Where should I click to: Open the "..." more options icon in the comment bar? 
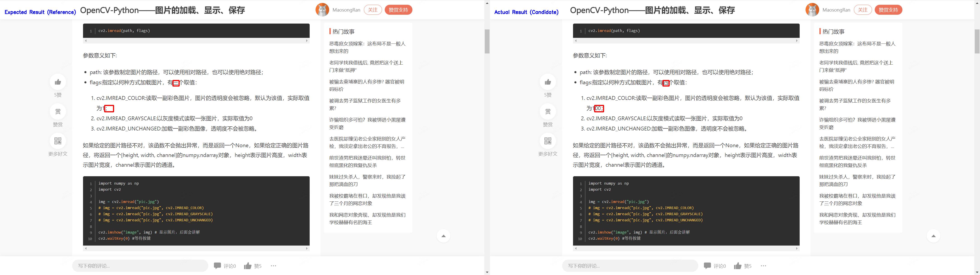273,266
